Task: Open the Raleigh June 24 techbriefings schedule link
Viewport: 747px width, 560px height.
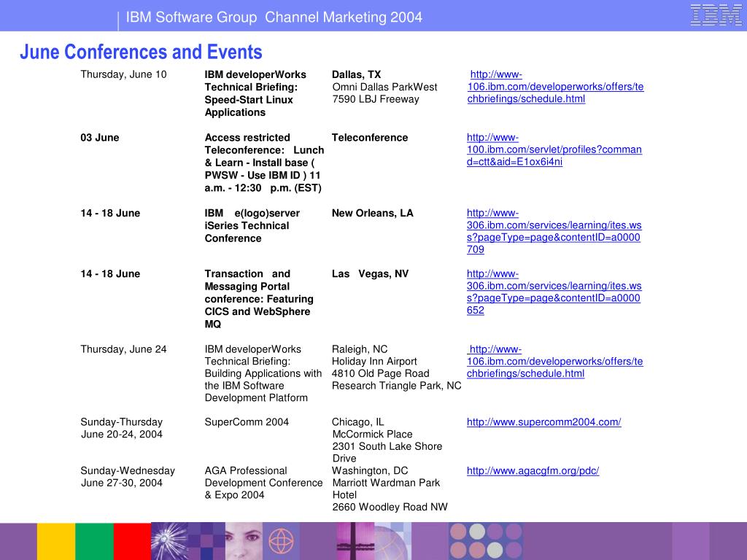Action: pyautogui.click(x=554, y=362)
